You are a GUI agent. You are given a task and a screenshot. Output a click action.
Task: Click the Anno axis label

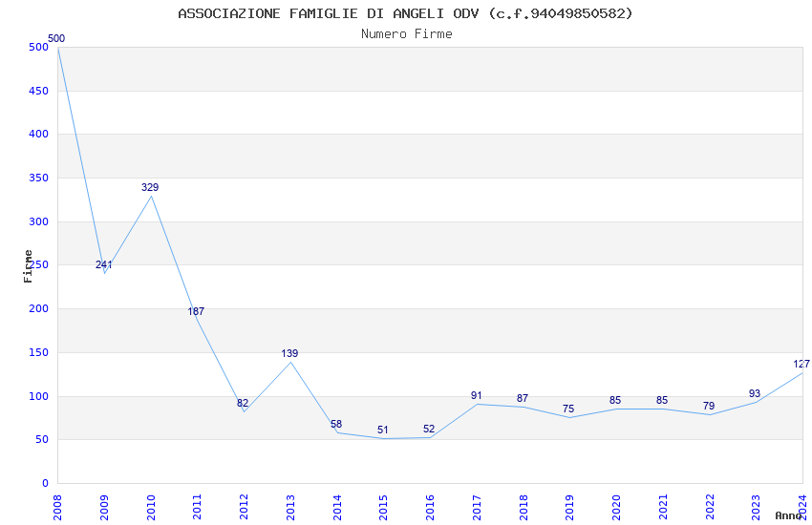[x=788, y=515]
